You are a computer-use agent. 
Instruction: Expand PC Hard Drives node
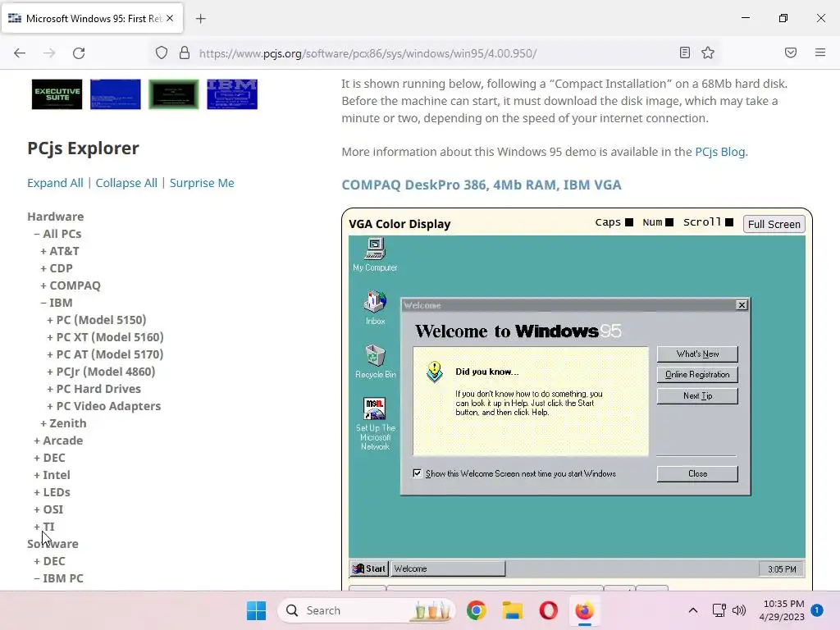pyautogui.click(x=94, y=388)
